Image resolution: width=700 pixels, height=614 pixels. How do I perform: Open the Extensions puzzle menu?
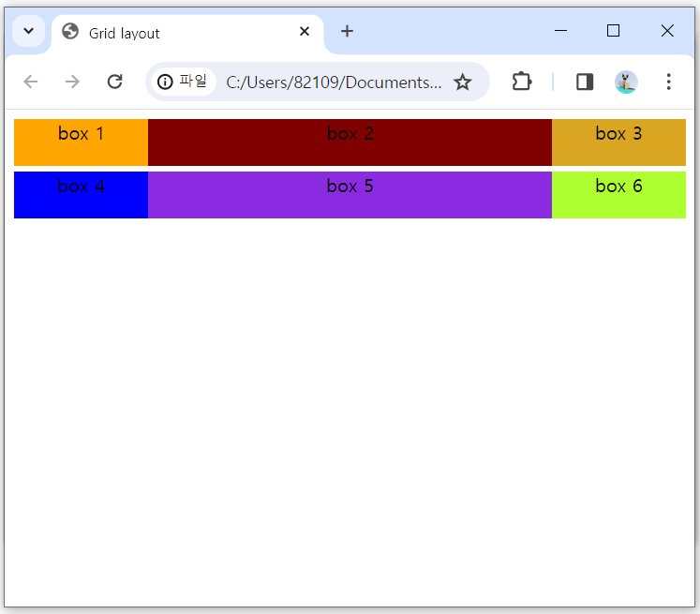(x=521, y=82)
